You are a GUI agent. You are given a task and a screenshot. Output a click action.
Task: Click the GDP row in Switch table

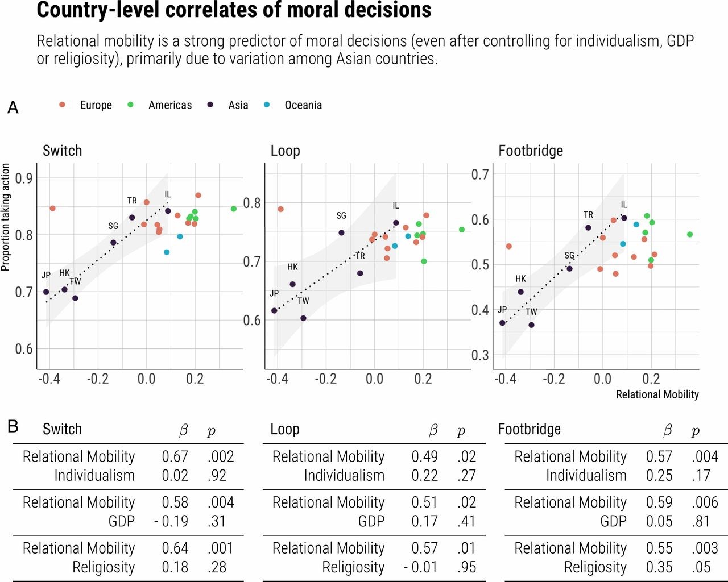coord(122,521)
